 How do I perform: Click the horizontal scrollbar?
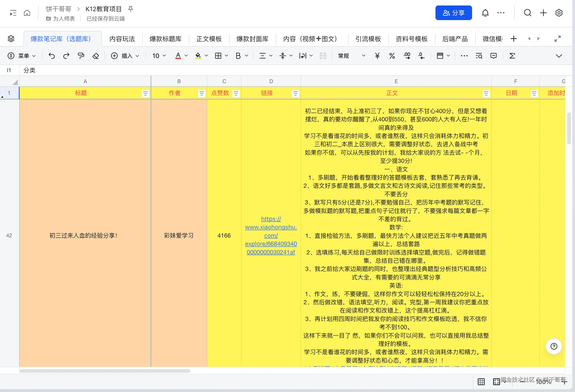point(105,371)
